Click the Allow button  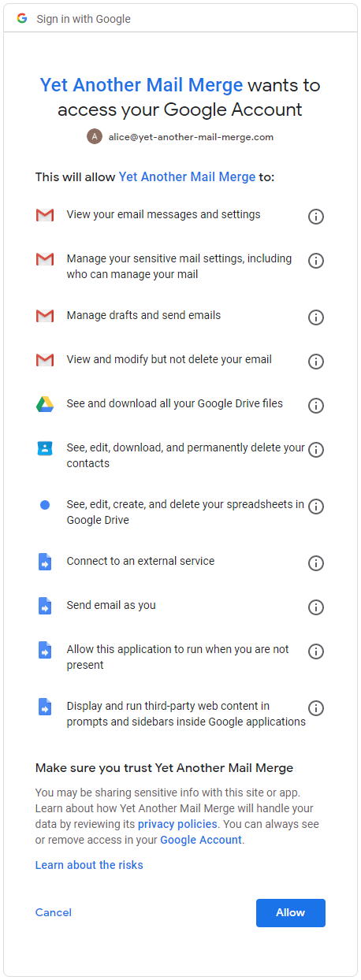[290, 912]
